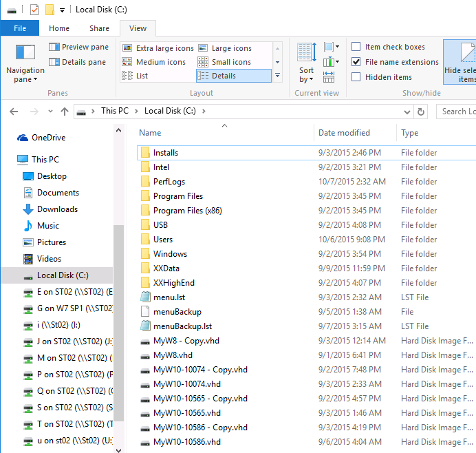
Task: Select This PC in navigation pane
Action: pos(39,160)
